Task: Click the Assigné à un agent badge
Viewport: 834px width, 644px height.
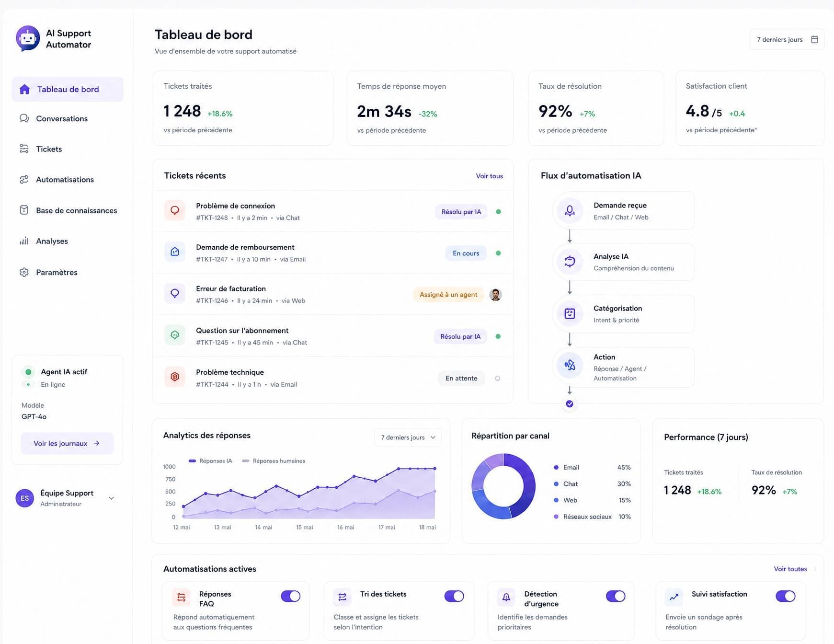Action: [x=448, y=295]
